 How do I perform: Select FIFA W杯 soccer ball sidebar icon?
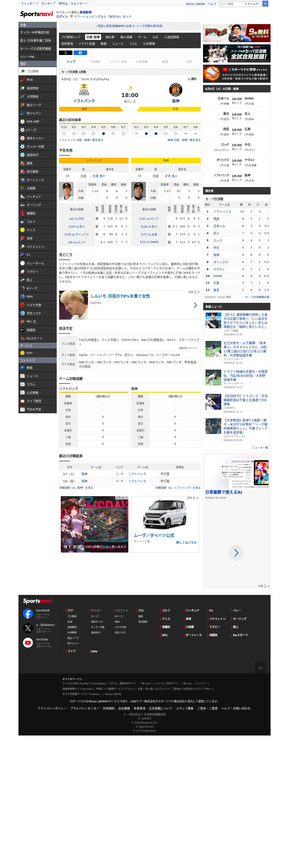click(23, 121)
